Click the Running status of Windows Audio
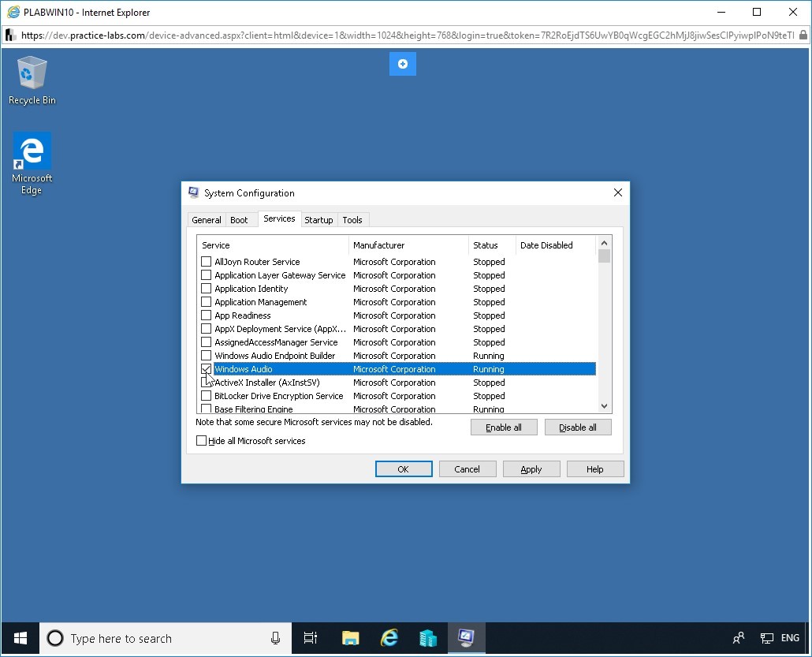 [488, 369]
